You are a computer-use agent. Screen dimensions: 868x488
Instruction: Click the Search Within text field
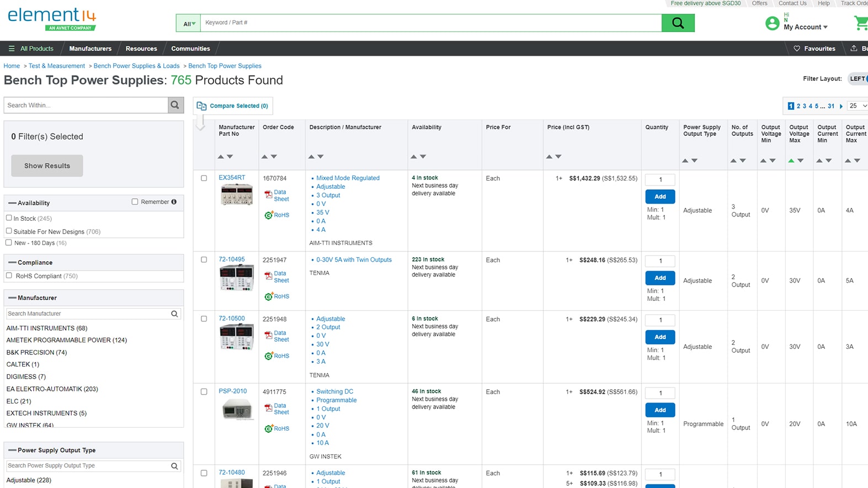86,105
